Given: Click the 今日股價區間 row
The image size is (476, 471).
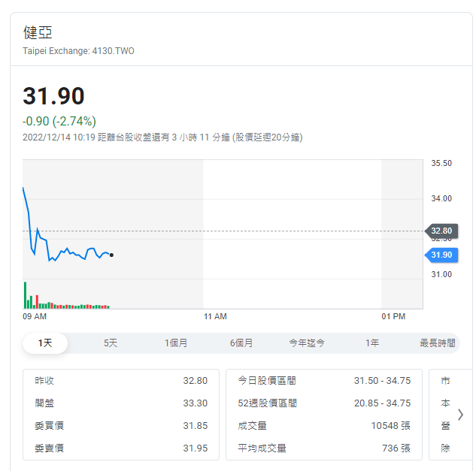Looking at the screenshot, I should point(323,381).
